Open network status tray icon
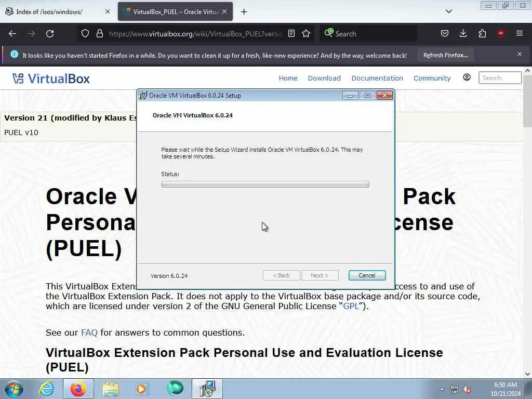 454,390
